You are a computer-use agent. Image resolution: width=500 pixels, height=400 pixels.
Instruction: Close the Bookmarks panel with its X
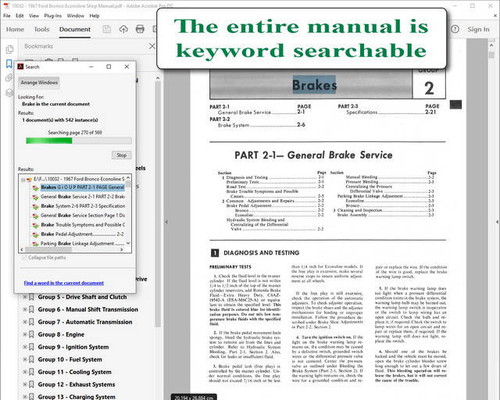[x=152, y=46]
